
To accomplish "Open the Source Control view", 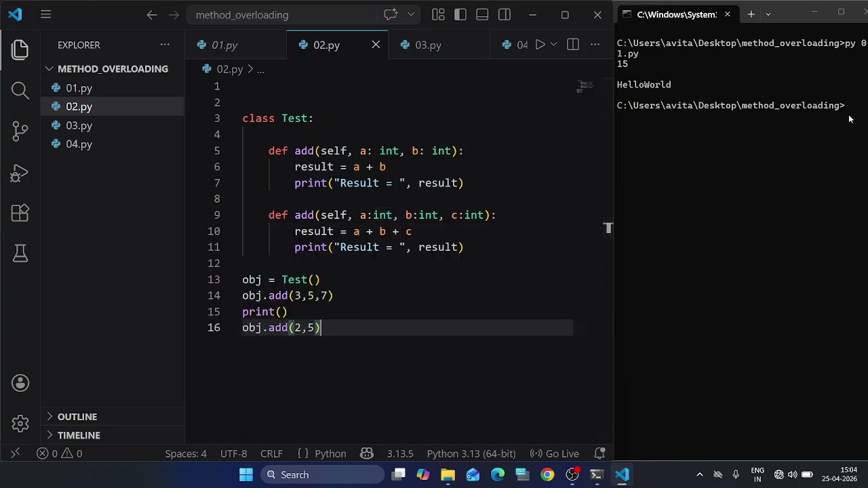I will 20,131.
